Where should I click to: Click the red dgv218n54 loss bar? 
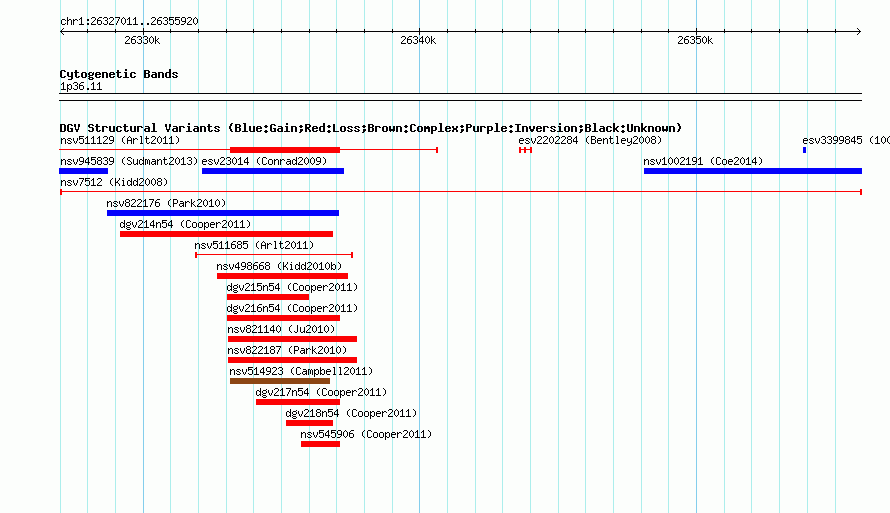(309, 423)
